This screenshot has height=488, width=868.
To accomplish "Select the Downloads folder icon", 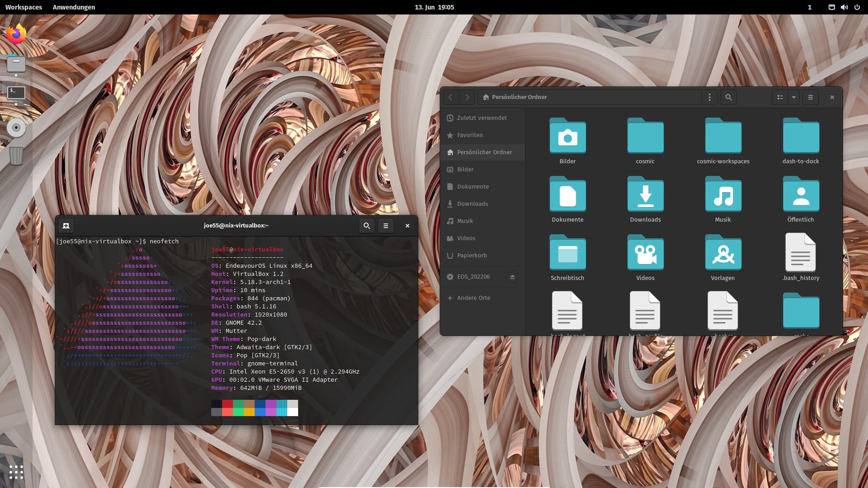I will click(645, 194).
